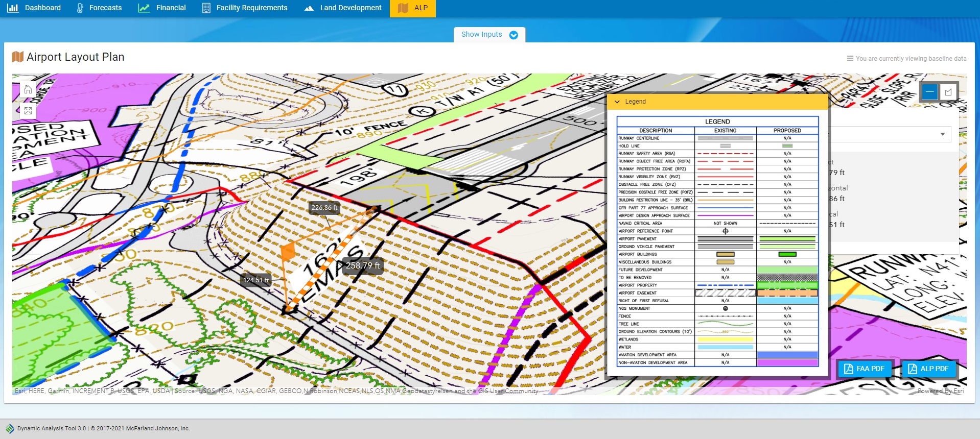Screen dimensions: 980x439
Task: Click the Dynamic Analysis Tool logo icon
Action: pyautogui.click(x=10, y=429)
